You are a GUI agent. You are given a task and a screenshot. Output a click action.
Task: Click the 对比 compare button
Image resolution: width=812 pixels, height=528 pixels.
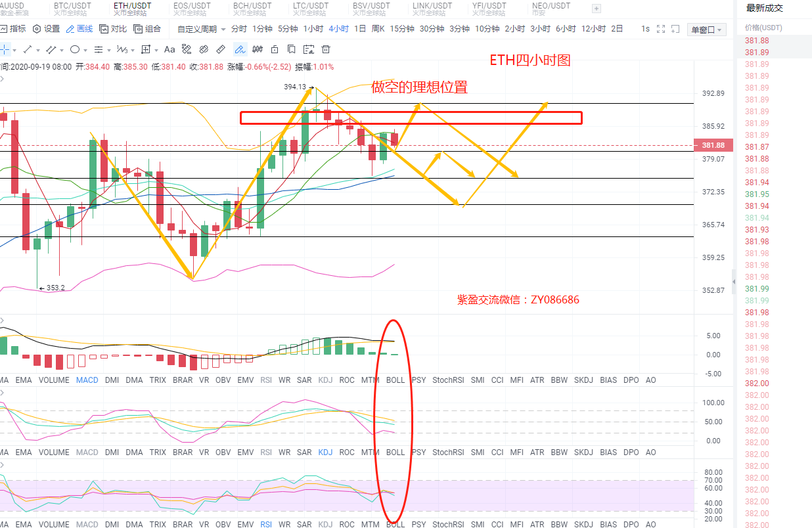tap(113, 29)
